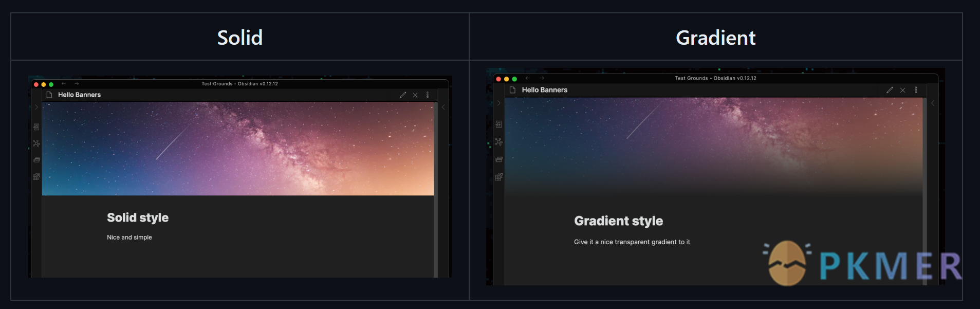Click Hello Banners title in Gradient window
The height and width of the screenshot is (309, 980).
tap(545, 90)
